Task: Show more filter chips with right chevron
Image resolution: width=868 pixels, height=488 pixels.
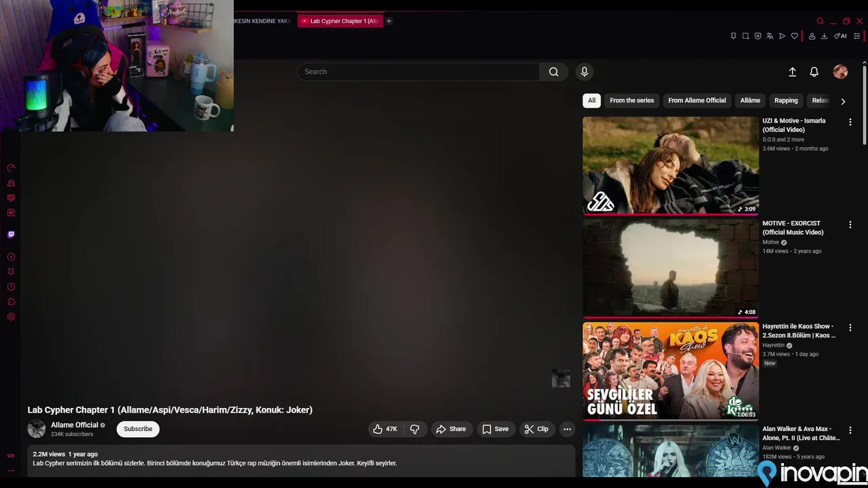Action: (x=843, y=101)
